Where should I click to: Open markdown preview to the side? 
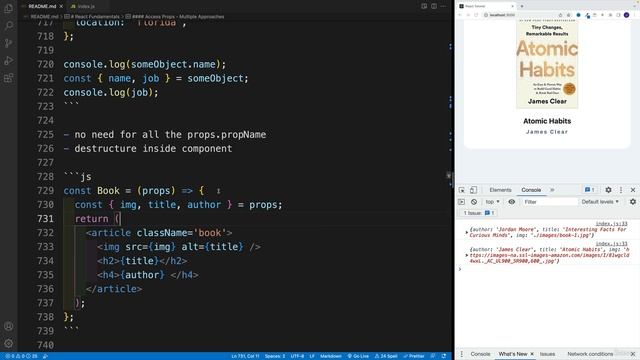(424, 6)
